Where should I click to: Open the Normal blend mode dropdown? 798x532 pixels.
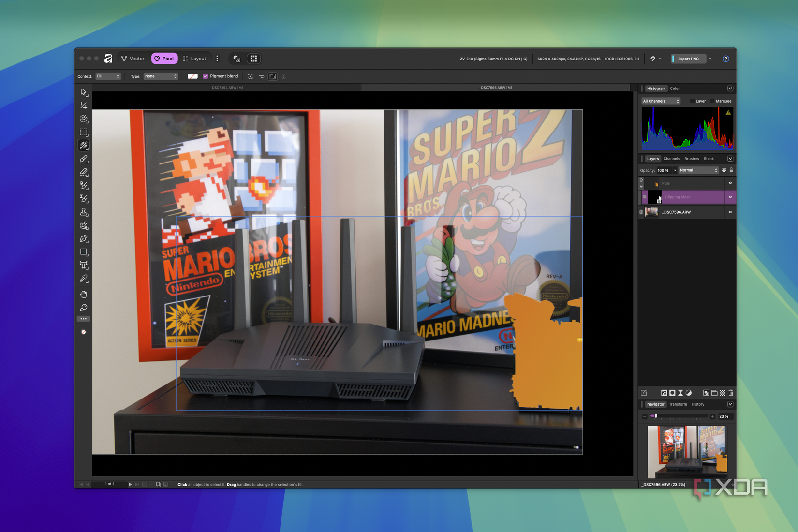pos(698,170)
